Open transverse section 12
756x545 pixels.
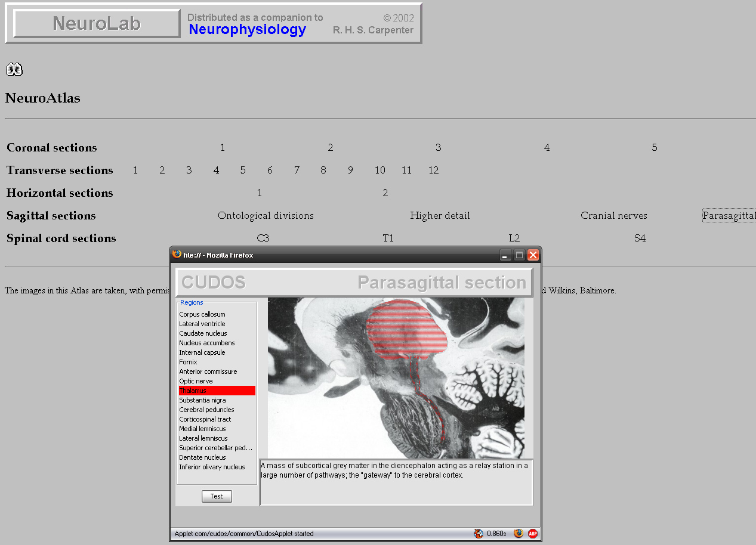click(x=433, y=171)
